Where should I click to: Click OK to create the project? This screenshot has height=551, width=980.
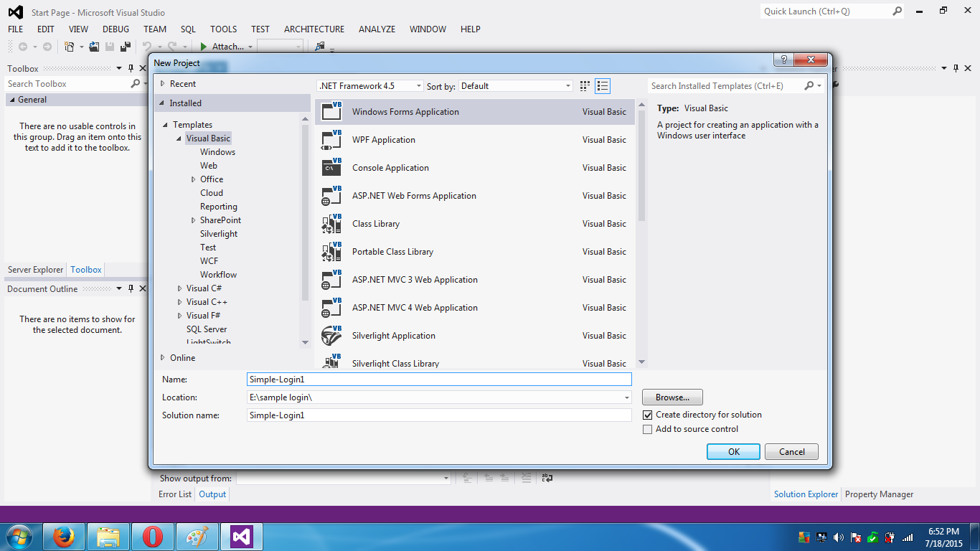pyautogui.click(x=733, y=452)
